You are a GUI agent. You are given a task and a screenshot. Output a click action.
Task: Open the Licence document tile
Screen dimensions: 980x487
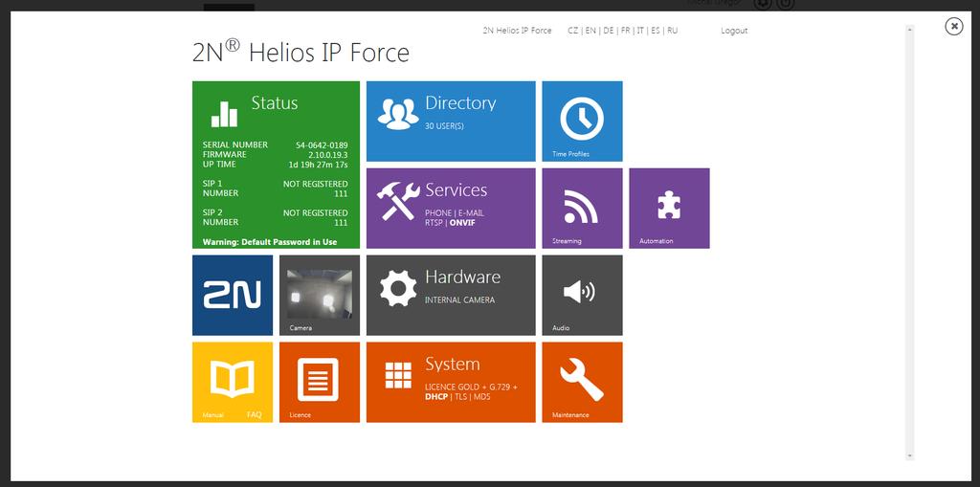[320, 382]
